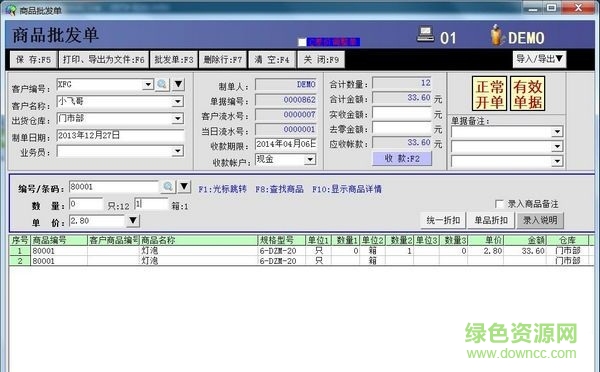Expand the third 单据备注 dropdown
This screenshot has height=372, width=600.
(x=557, y=162)
